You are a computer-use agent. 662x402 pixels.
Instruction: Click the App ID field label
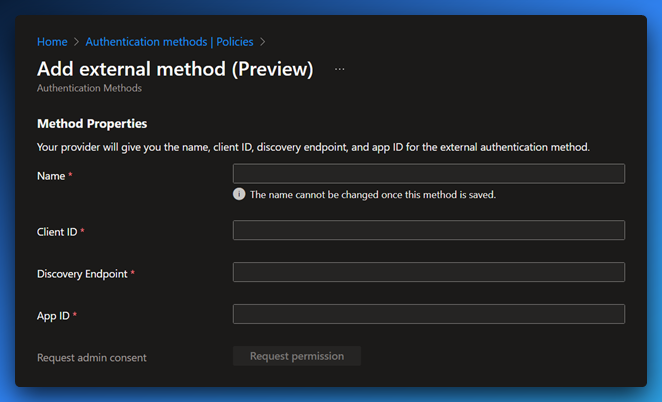[x=53, y=316]
